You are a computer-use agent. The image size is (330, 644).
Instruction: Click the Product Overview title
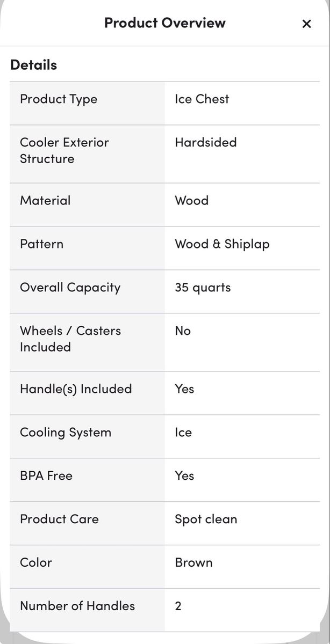click(164, 23)
